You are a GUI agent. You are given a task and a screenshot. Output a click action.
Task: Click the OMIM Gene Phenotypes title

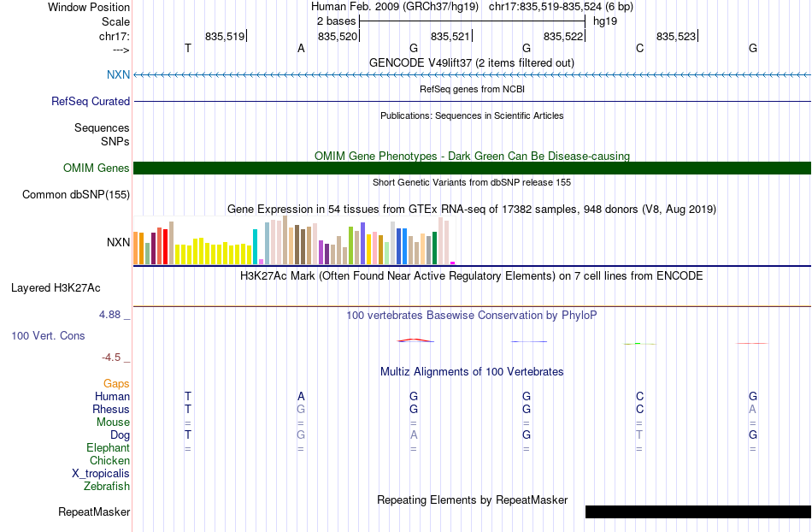click(472, 156)
